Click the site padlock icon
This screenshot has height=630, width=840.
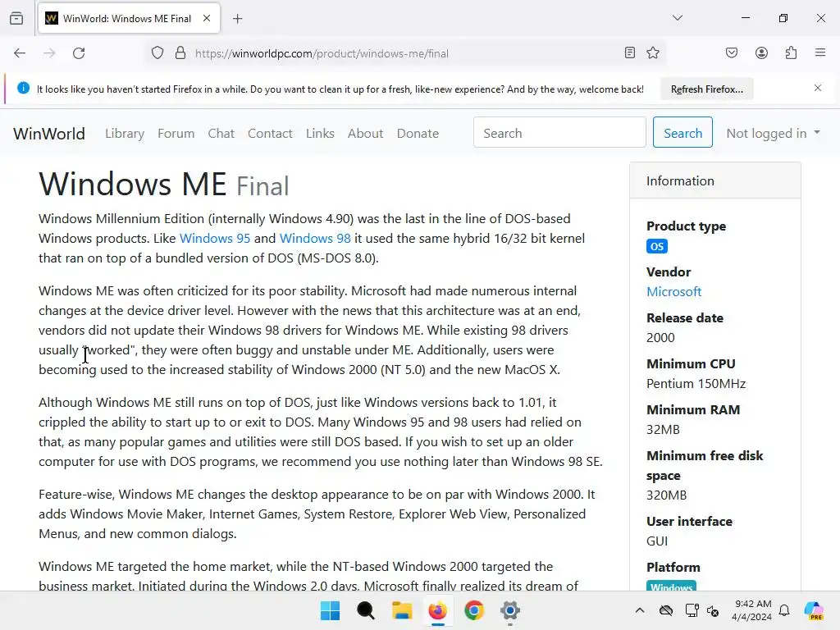click(180, 53)
